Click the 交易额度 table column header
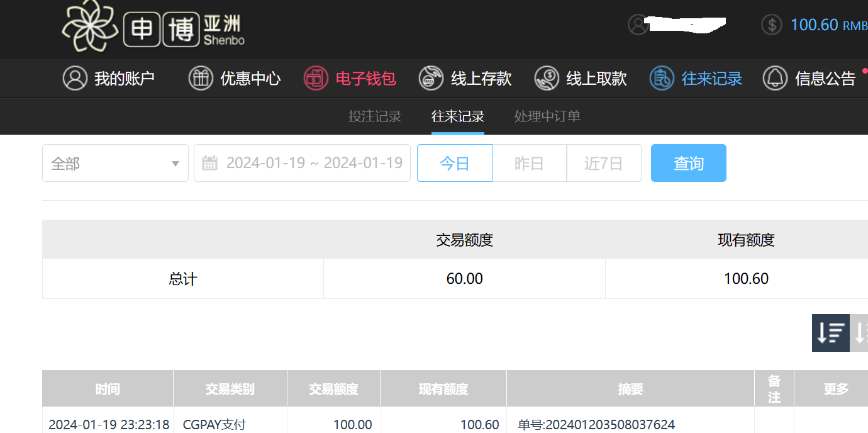Screen dimensions: 868x433 [x=334, y=389]
